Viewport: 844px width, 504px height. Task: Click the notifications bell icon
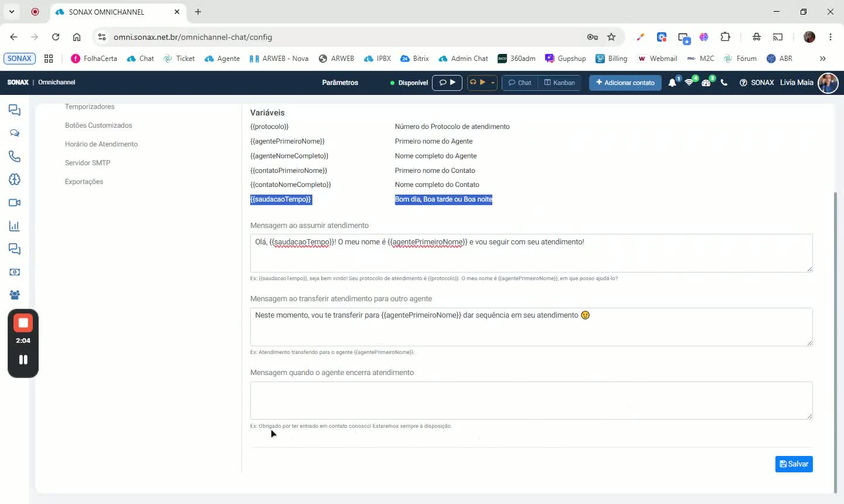672,83
